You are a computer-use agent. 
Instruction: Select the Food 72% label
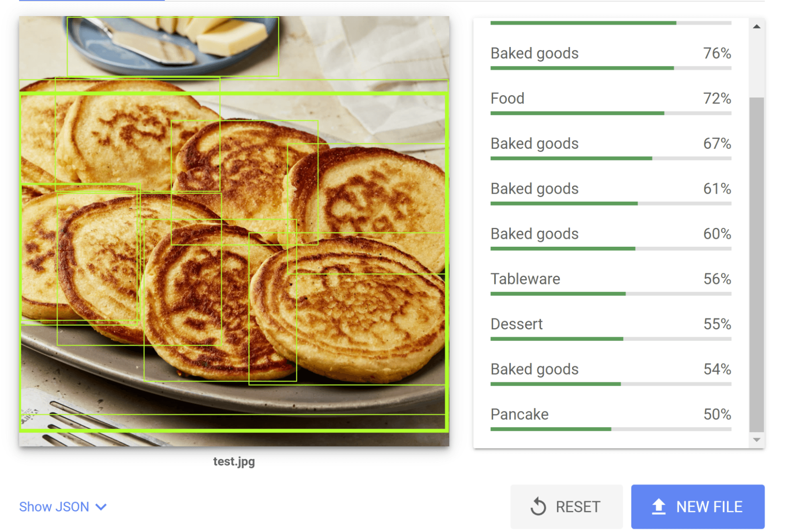tap(507, 98)
